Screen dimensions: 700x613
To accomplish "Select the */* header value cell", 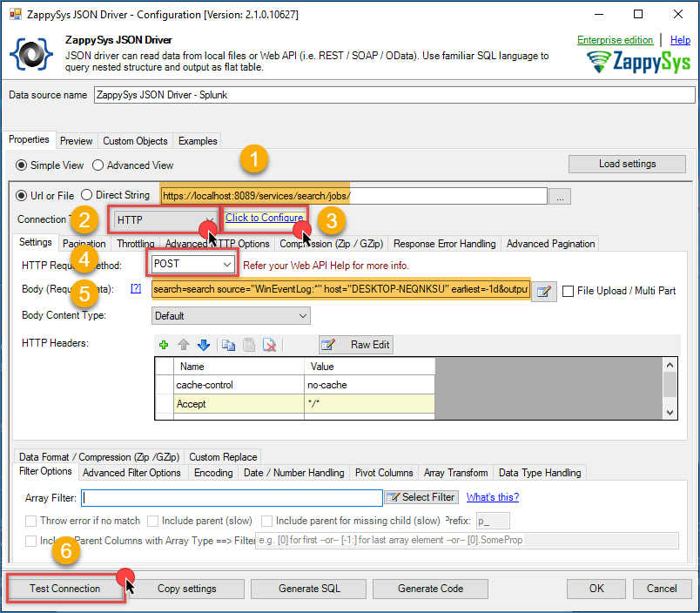I will [370, 404].
